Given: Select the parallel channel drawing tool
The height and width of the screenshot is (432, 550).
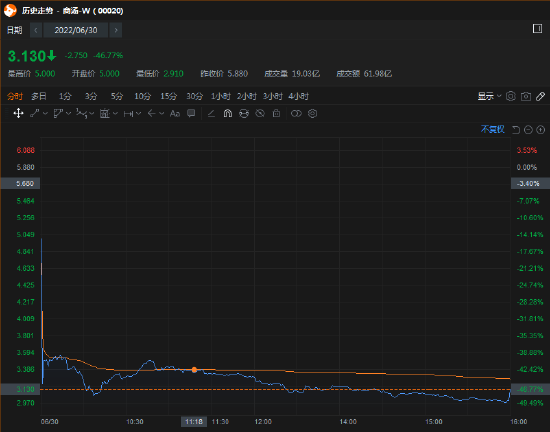Looking at the screenshot, I should 58,113.
